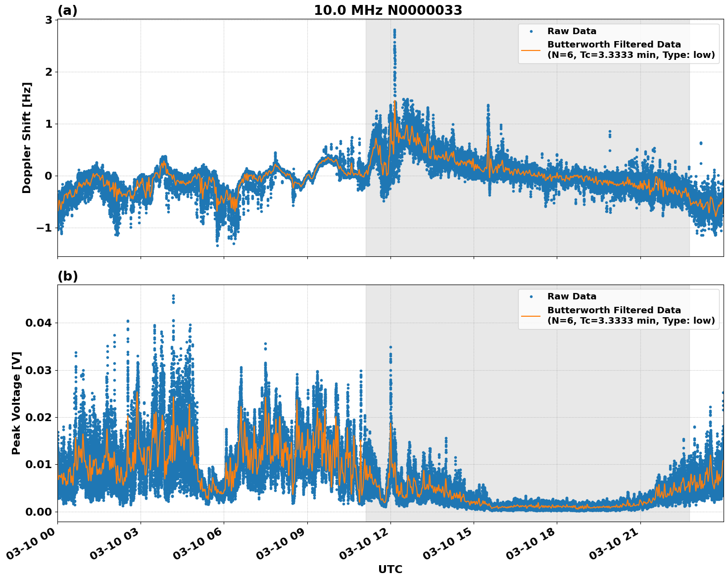Click the highest voltage point near 0.045 V
Viewport: 728px width, 580px height.
pos(173,295)
